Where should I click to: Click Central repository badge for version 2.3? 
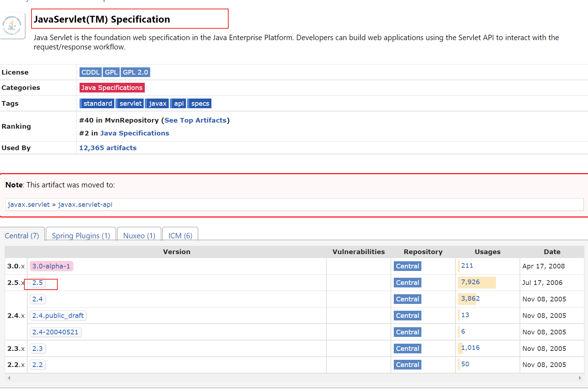407,349
